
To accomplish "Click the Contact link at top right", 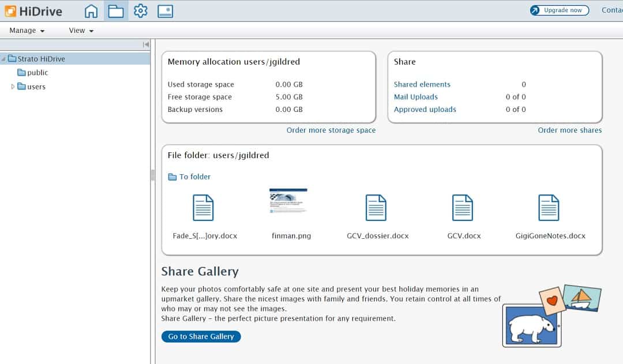I will [x=612, y=10].
